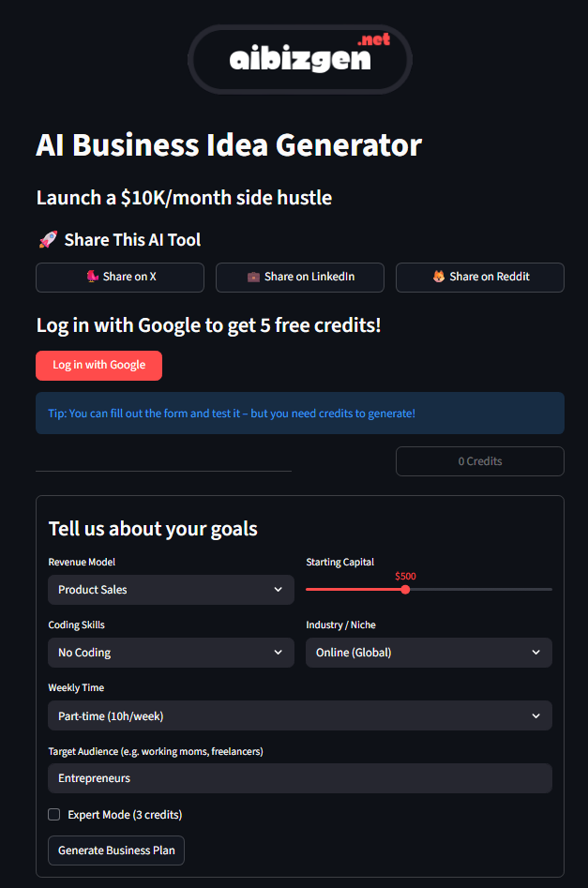Click the rocket icon next to Share This AI Tool
Viewport: 588px width, 888px height.
pos(48,239)
